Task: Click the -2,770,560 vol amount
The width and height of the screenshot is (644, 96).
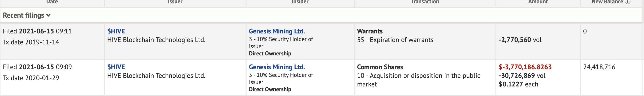Action: click(x=520, y=40)
